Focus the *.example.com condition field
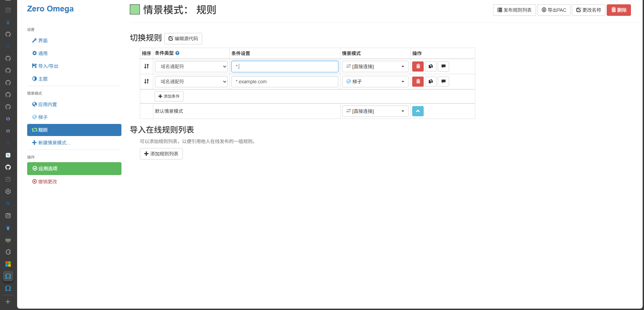The image size is (644, 310). (x=285, y=82)
